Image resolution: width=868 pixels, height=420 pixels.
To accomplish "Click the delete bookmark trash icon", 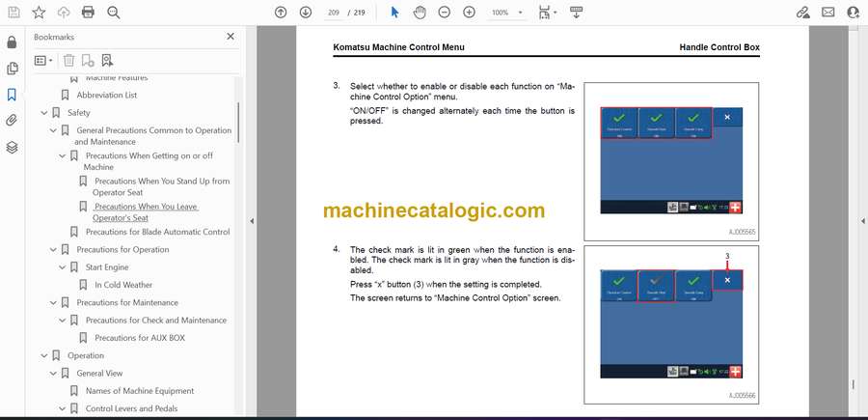I will [68, 61].
